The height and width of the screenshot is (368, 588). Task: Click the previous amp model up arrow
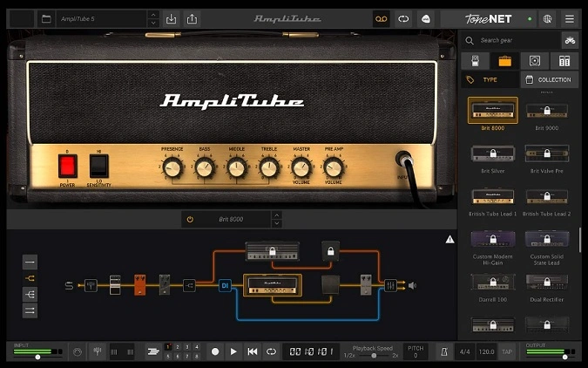point(277,215)
